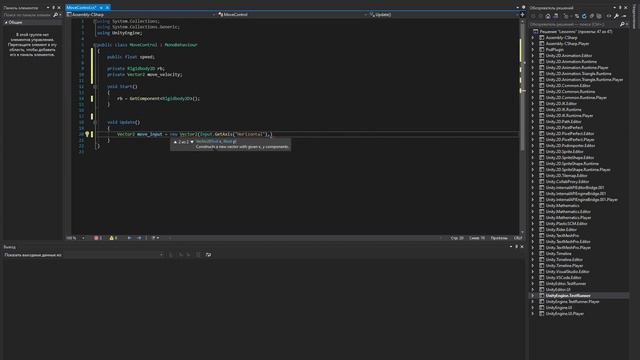
Task: Collapse the Update method code region
Action: click(95, 122)
